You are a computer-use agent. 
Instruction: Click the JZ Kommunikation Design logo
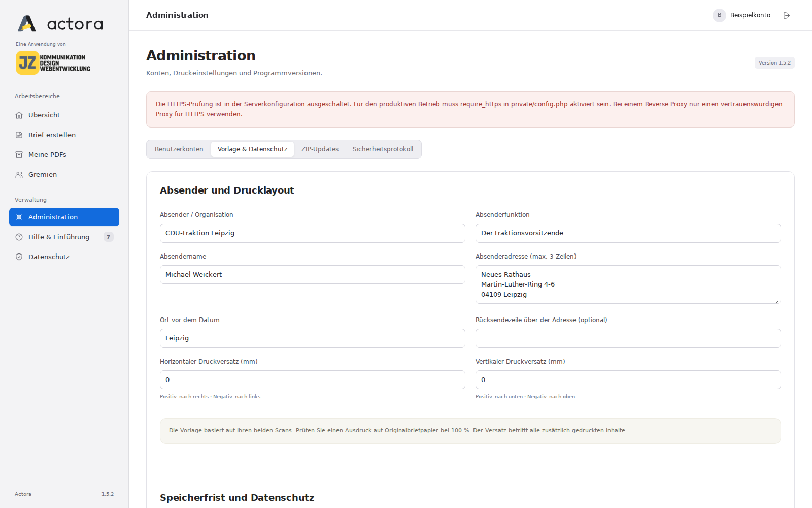coord(53,63)
